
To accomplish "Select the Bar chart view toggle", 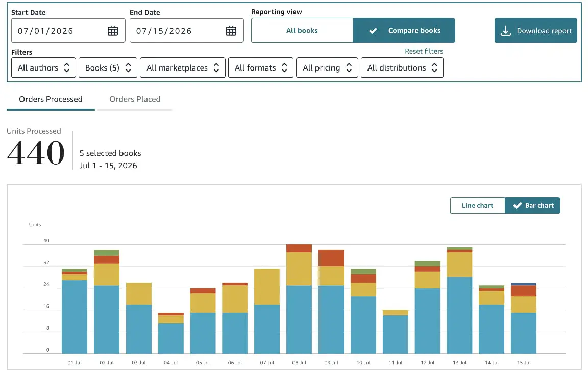I will (x=532, y=205).
